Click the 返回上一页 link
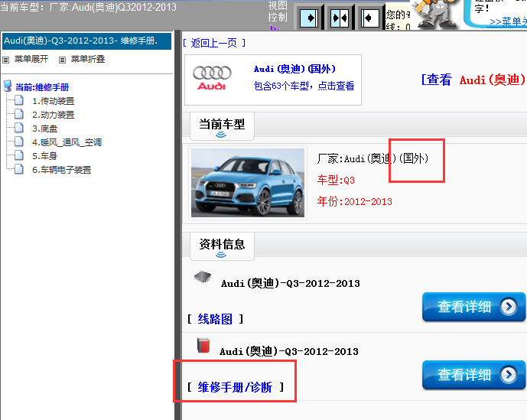Screen dimensions: 527x420 [214, 43]
